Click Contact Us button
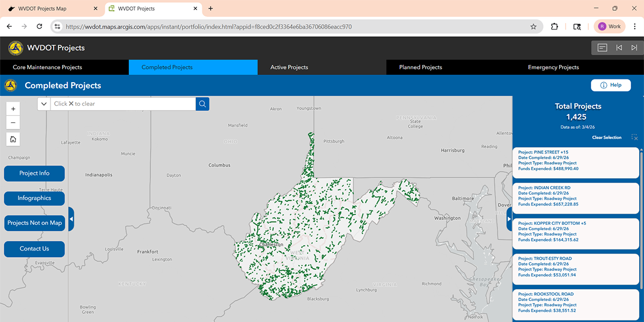Image resolution: width=644 pixels, height=322 pixels. point(34,248)
